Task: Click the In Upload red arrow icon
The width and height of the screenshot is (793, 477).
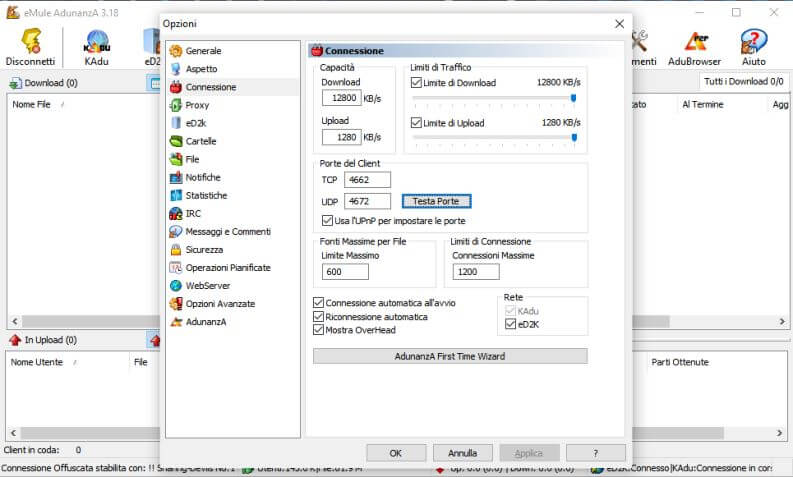Action: tap(15, 340)
